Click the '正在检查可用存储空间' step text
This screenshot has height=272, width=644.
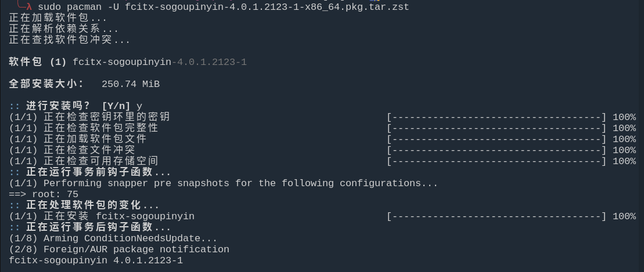101,161
